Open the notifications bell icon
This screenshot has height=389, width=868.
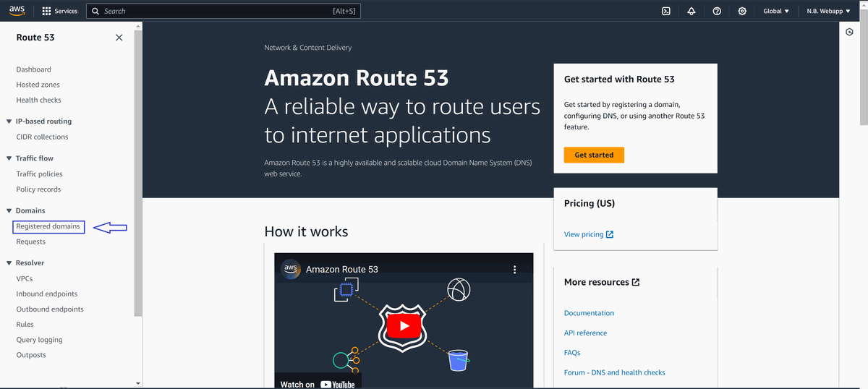click(692, 12)
